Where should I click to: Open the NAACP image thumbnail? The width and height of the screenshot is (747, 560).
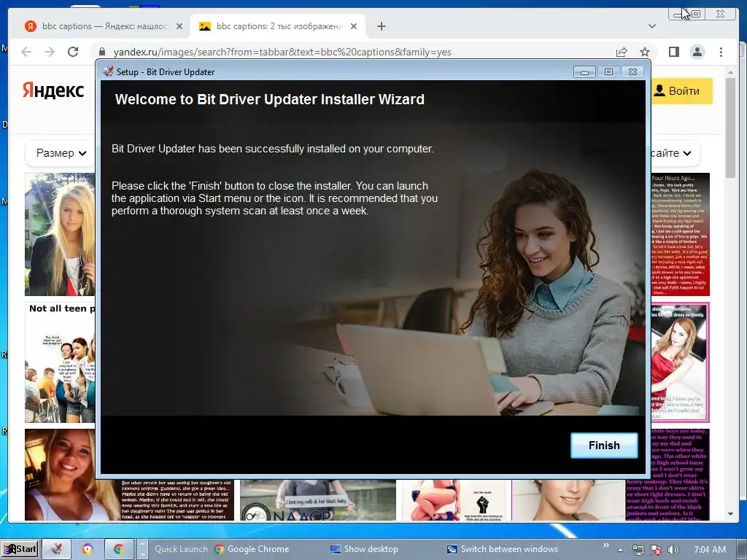(318, 500)
